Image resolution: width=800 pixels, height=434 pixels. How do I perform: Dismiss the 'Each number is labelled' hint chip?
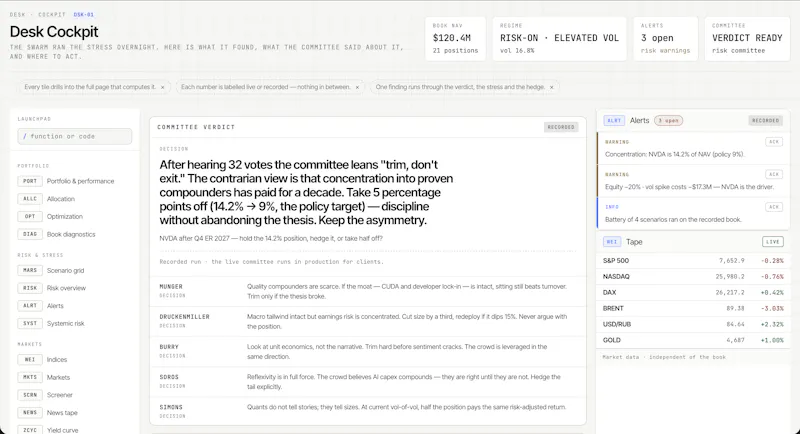pos(357,87)
